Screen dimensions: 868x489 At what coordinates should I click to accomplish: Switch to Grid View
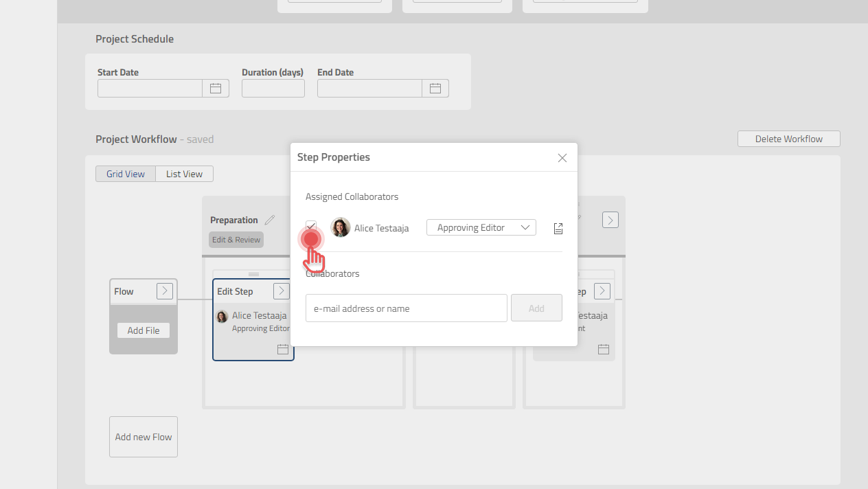(126, 173)
